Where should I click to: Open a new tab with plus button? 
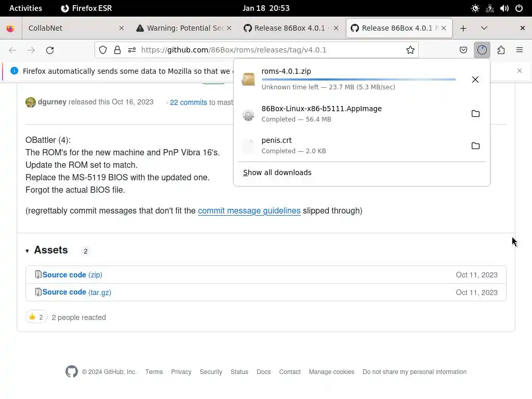point(463,28)
